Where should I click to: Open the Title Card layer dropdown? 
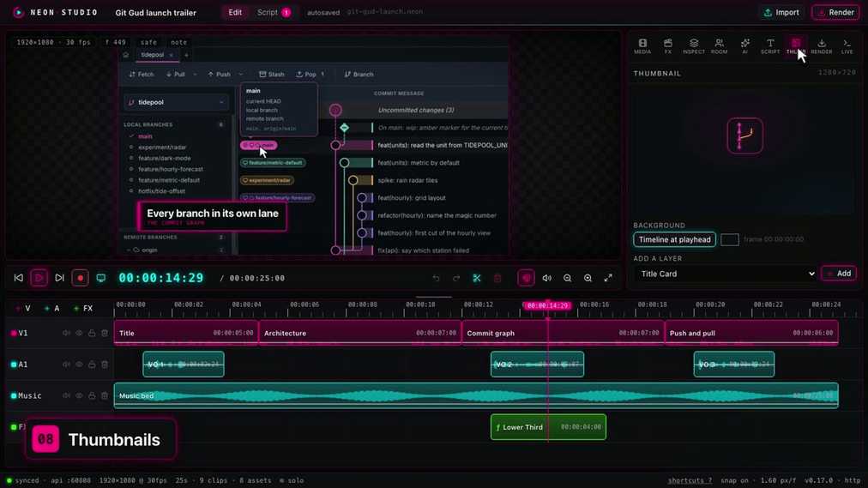[726, 274]
